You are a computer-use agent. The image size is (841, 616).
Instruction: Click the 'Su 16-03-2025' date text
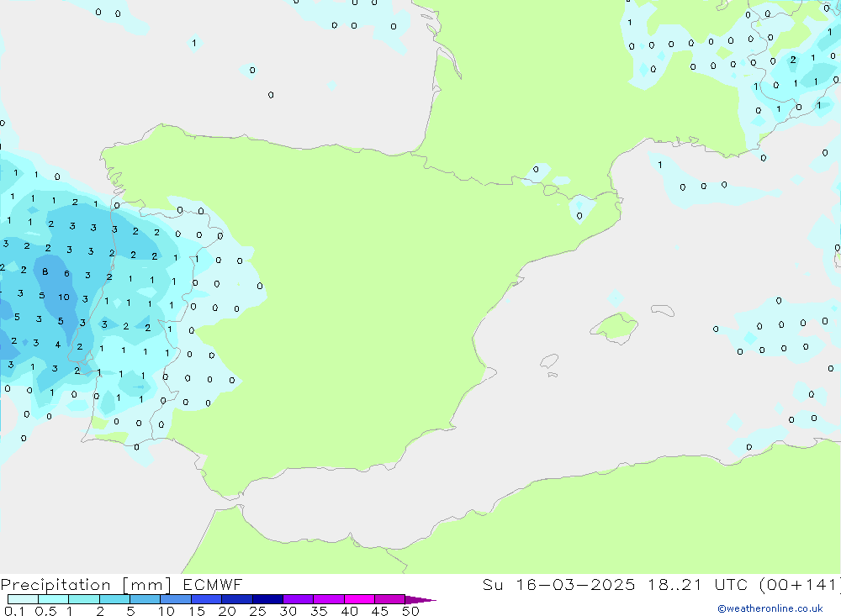tap(559, 585)
